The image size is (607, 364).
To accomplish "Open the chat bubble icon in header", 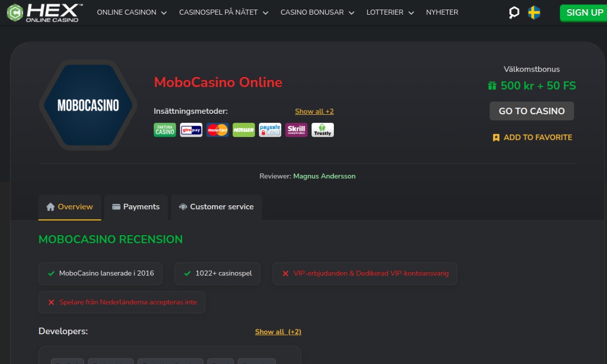I will [514, 13].
